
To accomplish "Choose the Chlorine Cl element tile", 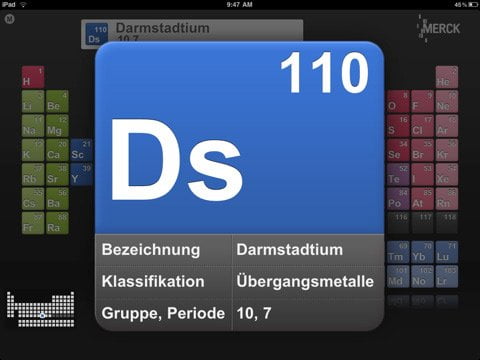I will point(422,126).
